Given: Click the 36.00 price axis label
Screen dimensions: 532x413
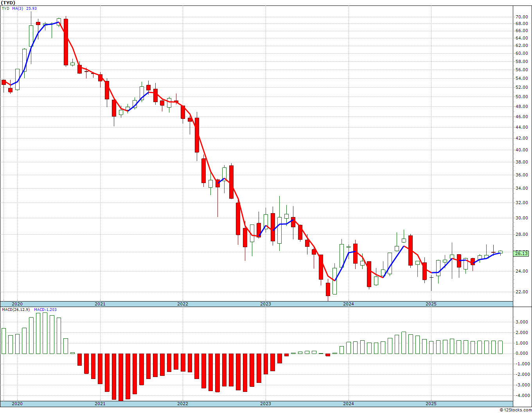Looking at the screenshot, I should (x=521, y=175).
